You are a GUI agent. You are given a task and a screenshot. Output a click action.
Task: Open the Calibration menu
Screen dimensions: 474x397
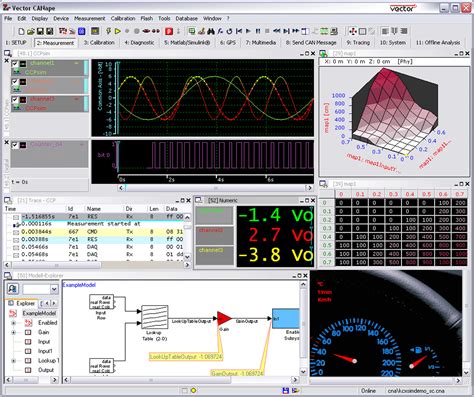pyautogui.click(x=123, y=19)
